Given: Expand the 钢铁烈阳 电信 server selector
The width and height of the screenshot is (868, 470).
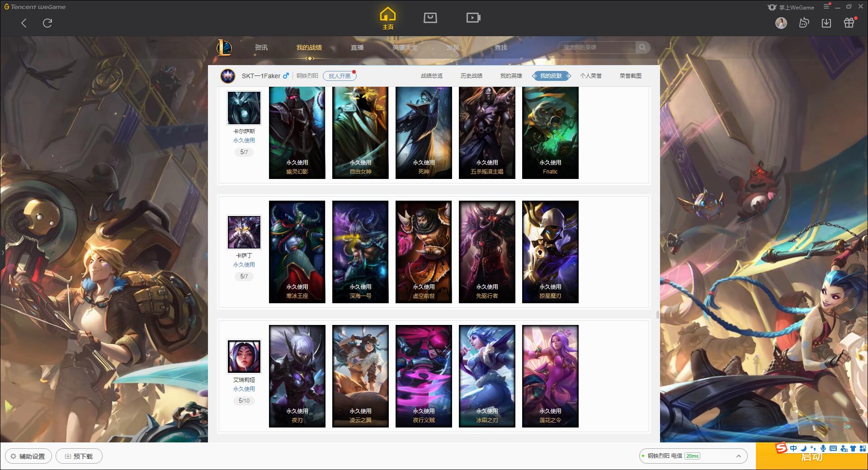Looking at the screenshot, I should coord(693,456).
